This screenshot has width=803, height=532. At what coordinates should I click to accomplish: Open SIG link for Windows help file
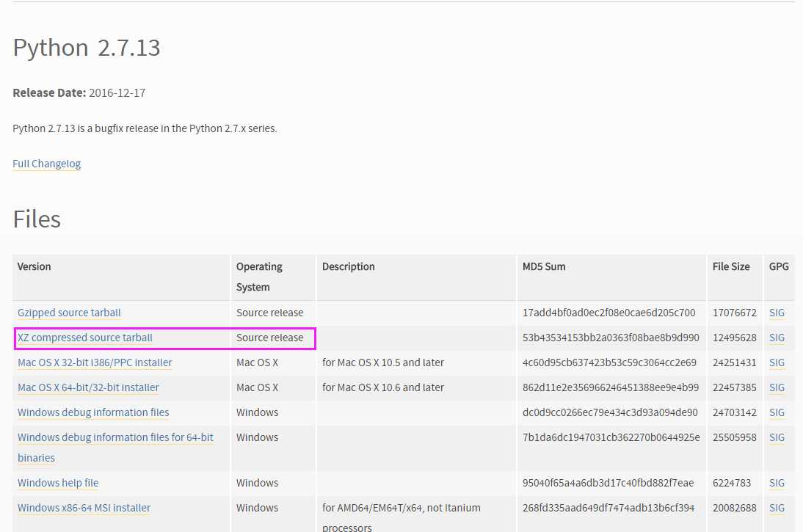pos(777,483)
